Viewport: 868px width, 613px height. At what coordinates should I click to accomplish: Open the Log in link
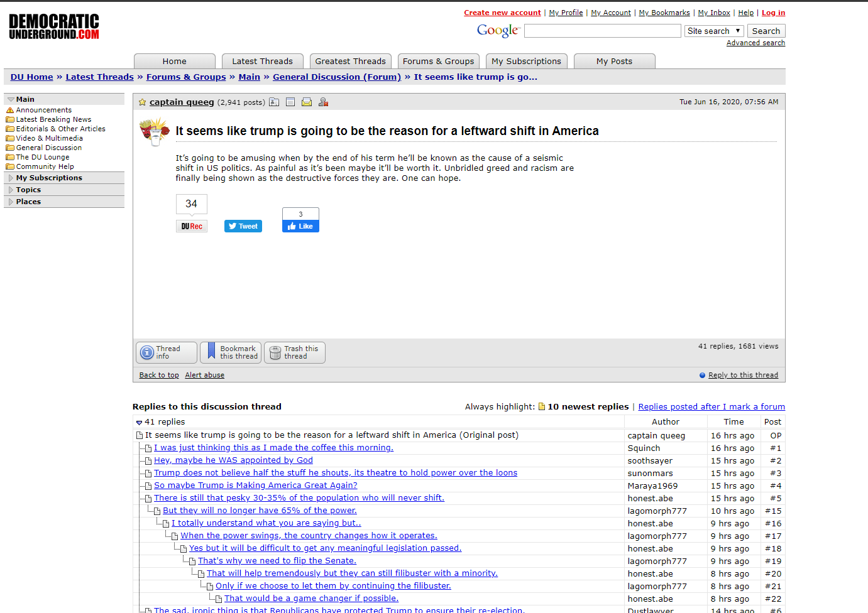(x=773, y=13)
